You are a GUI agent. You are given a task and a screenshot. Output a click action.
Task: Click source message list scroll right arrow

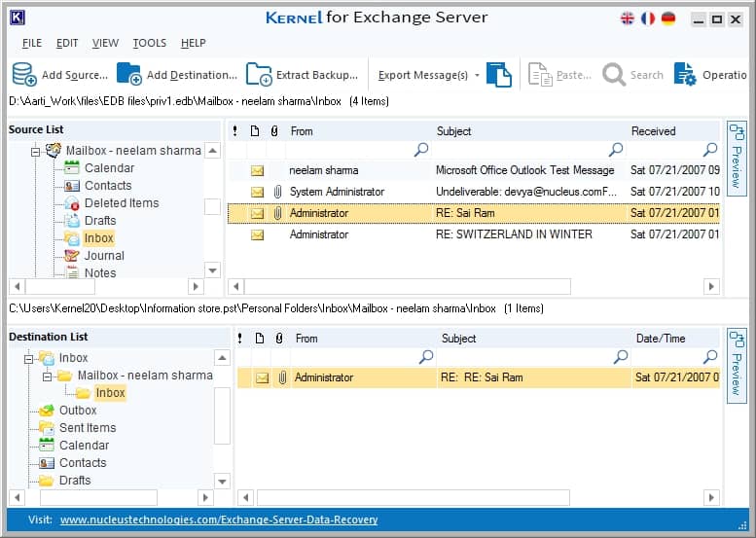(711, 286)
